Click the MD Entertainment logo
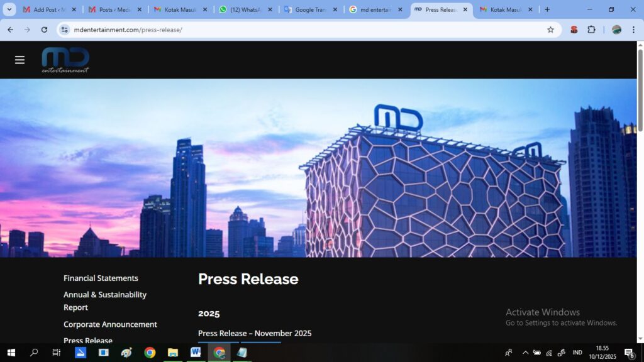This screenshot has width=644, height=362. [65, 60]
